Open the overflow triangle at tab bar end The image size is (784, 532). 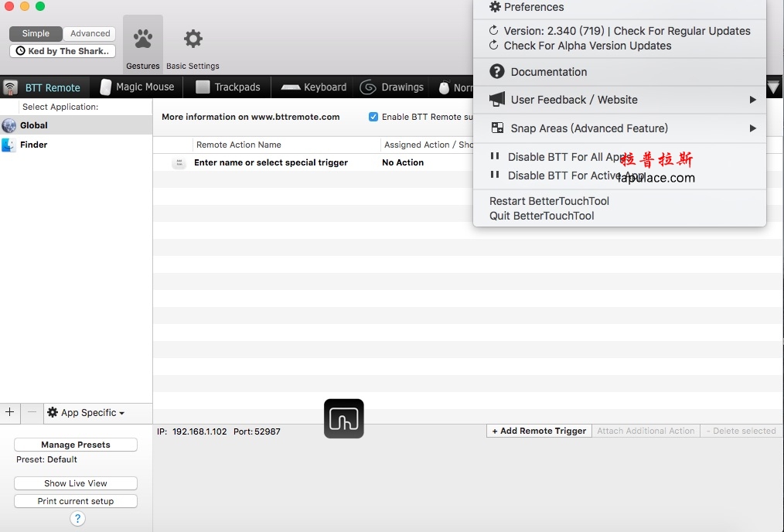(x=773, y=88)
